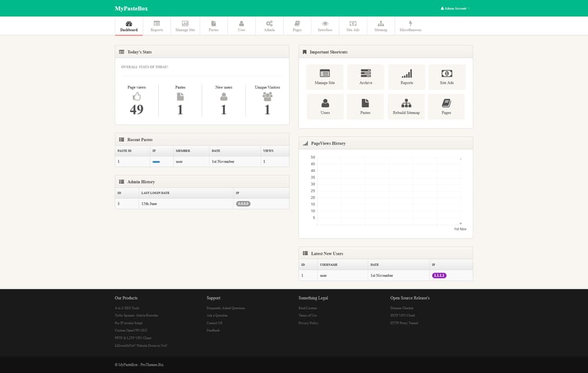The height and width of the screenshot is (373, 588).
Task: Open the Manage Site shortcut tile
Action: tap(325, 76)
